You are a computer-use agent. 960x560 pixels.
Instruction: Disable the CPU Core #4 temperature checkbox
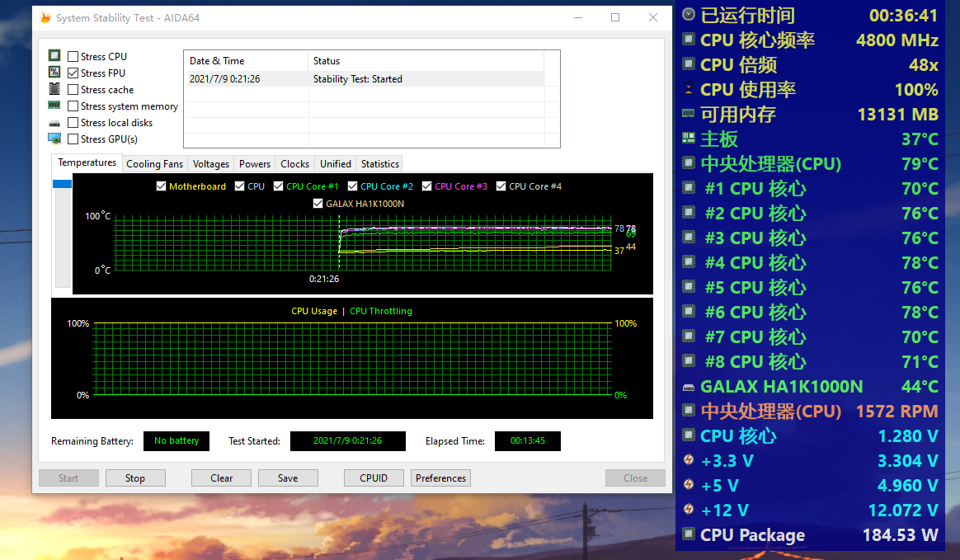(x=501, y=186)
